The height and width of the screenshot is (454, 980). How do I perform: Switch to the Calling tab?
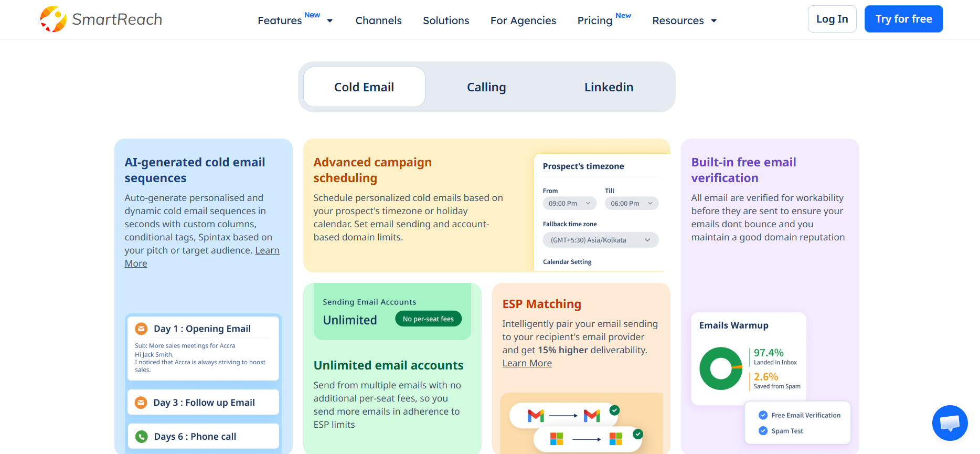click(486, 87)
